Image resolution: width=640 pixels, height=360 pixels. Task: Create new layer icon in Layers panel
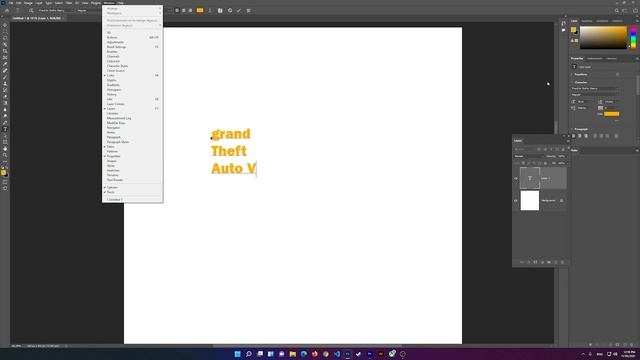[x=556, y=262]
